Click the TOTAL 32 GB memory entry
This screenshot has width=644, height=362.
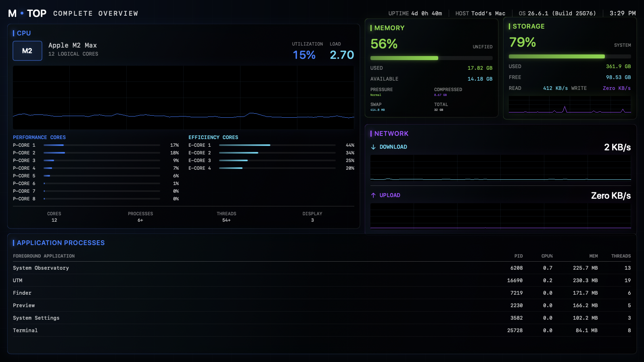[441, 107]
